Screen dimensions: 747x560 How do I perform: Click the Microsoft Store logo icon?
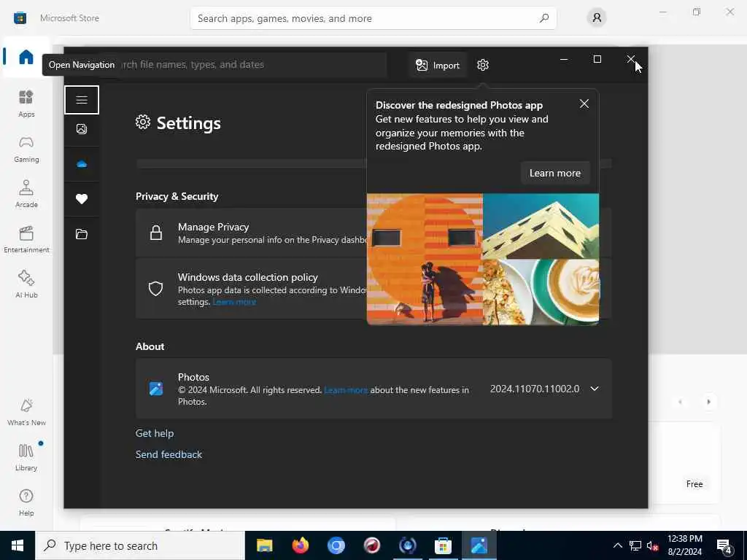click(20, 18)
